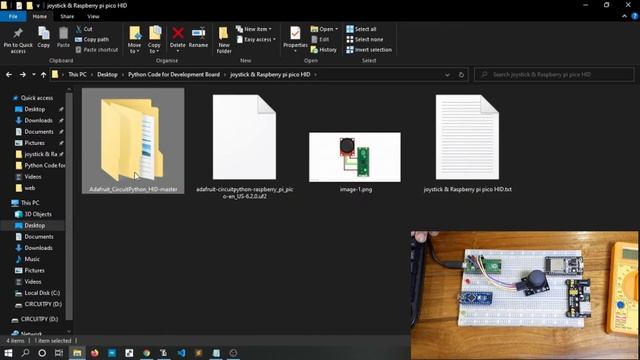Screen dimensions: 640x360
Task: Open Firefox from the taskbar
Action: (95, 353)
